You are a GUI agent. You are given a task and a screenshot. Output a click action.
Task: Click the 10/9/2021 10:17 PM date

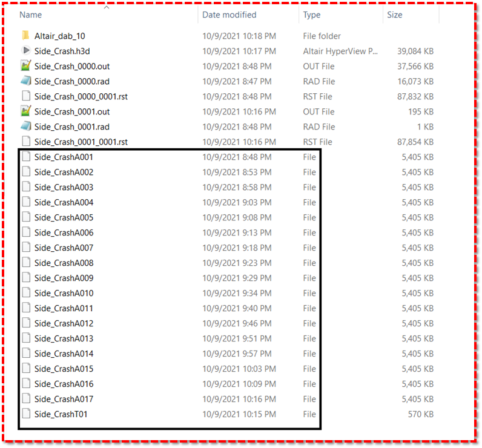(239, 51)
